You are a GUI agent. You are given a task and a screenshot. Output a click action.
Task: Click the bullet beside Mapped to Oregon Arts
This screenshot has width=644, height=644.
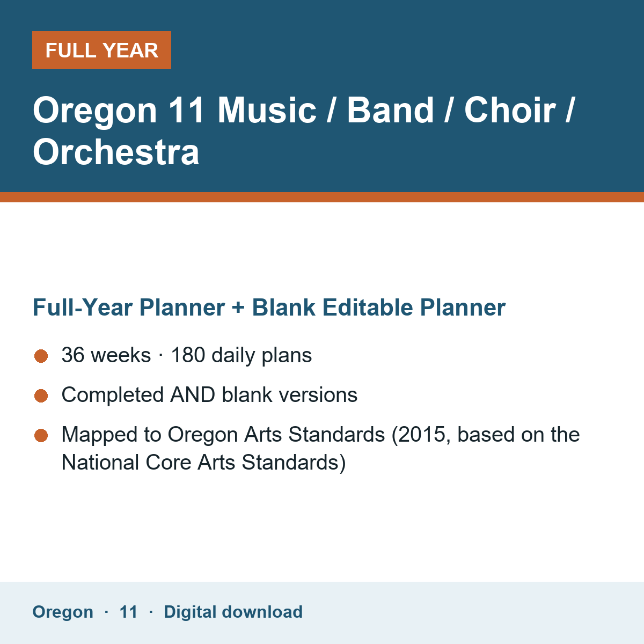point(41,435)
